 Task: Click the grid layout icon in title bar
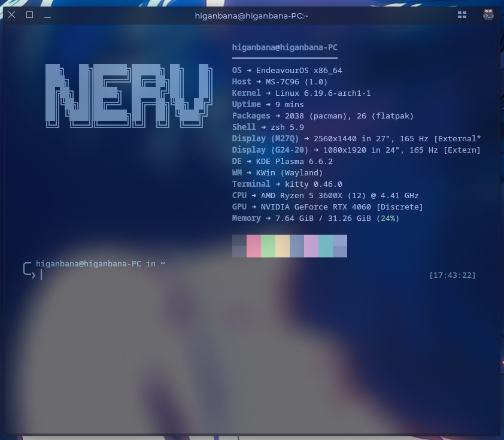tap(462, 15)
